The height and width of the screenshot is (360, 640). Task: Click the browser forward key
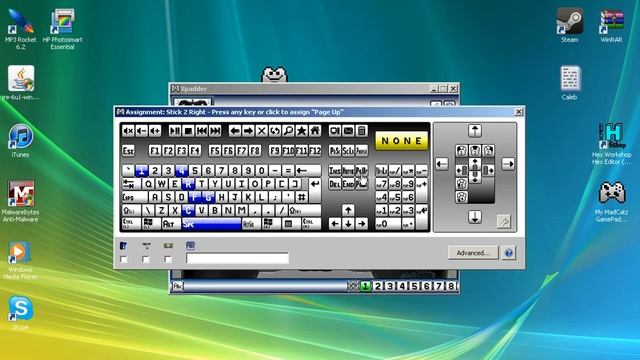[x=248, y=131]
